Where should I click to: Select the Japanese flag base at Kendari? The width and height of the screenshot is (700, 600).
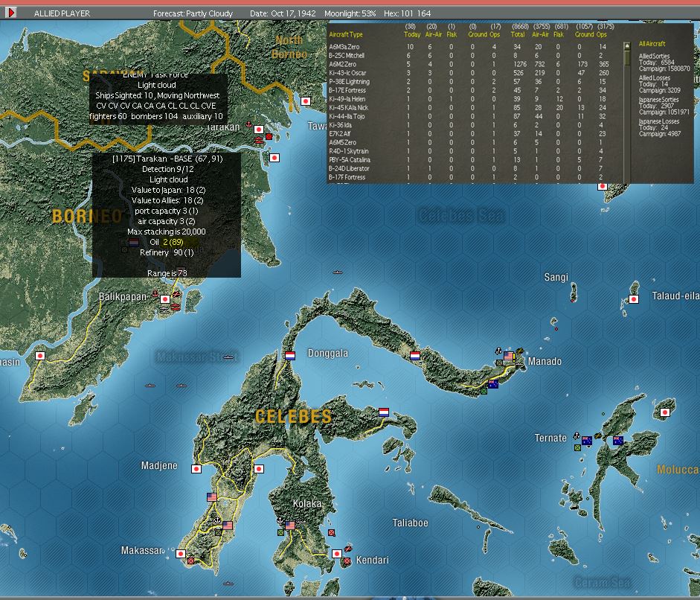(x=337, y=554)
